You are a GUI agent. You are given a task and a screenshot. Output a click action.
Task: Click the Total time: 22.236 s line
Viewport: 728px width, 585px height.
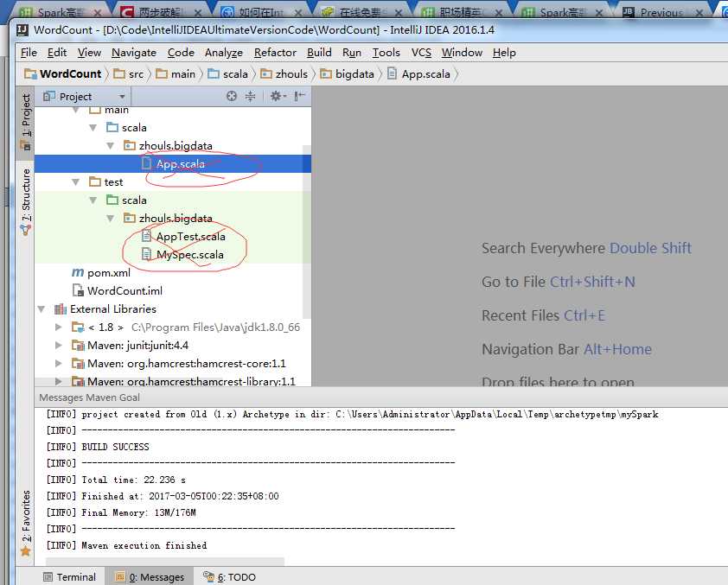click(x=116, y=480)
